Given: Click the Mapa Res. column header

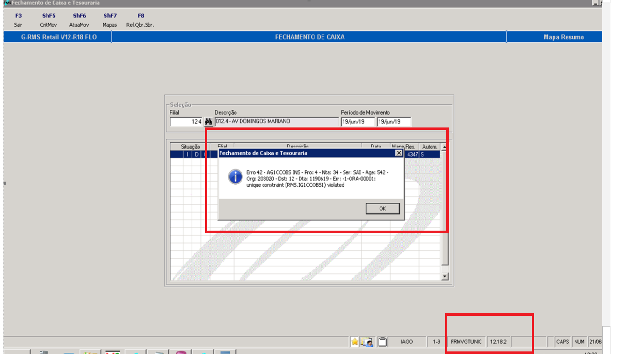Looking at the screenshot, I should click(x=404, y=147).
